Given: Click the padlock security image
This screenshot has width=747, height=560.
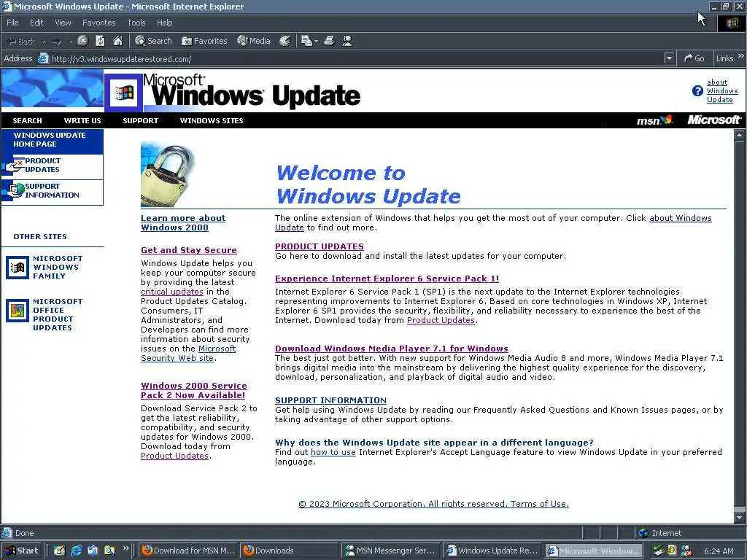Looking at the screenshot, I should point(169,174).
